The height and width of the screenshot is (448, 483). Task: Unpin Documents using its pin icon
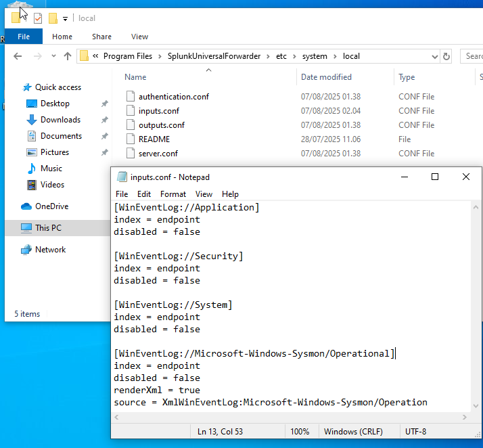tap(105, 136)
